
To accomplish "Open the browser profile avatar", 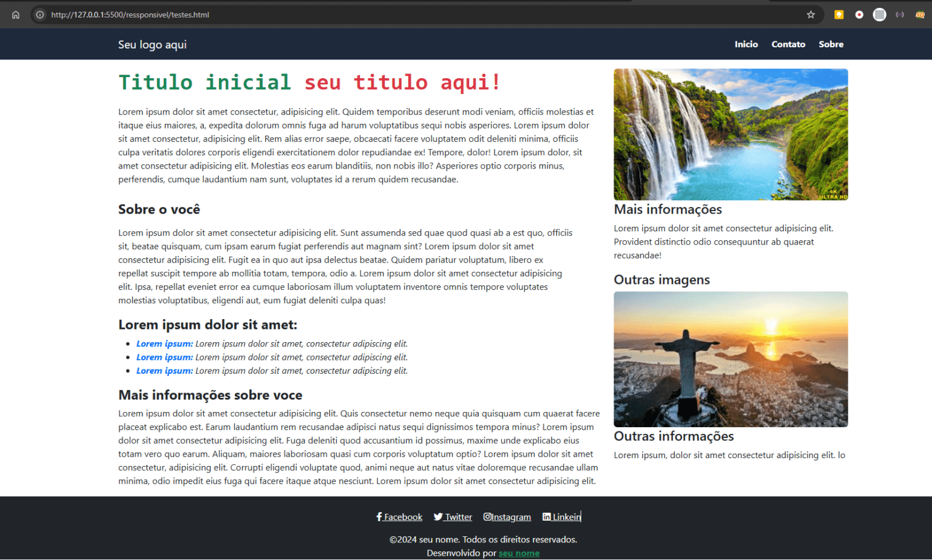I will pyautogui.click(x=879, y=14).
